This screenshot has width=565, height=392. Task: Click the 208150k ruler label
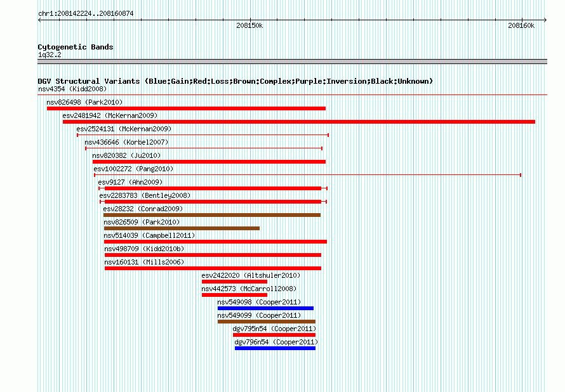pyautogui.click(x=249, y=25)
